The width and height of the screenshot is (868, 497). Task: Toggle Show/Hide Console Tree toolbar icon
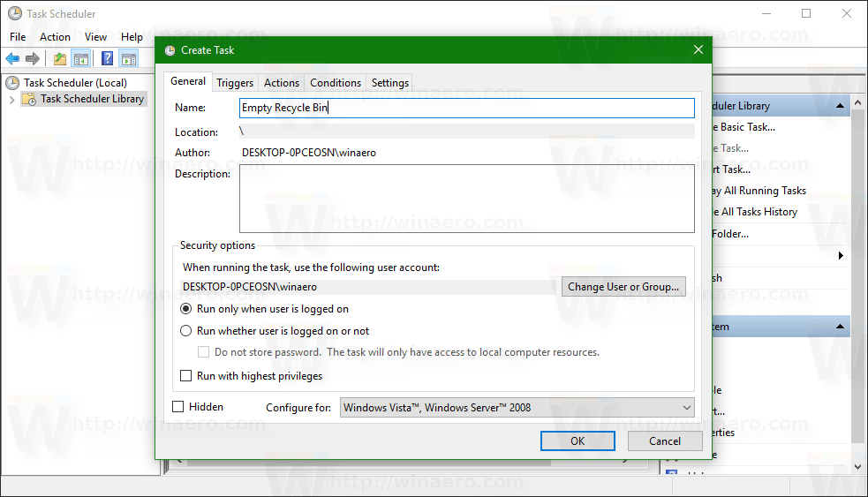[x=81, y=58]
